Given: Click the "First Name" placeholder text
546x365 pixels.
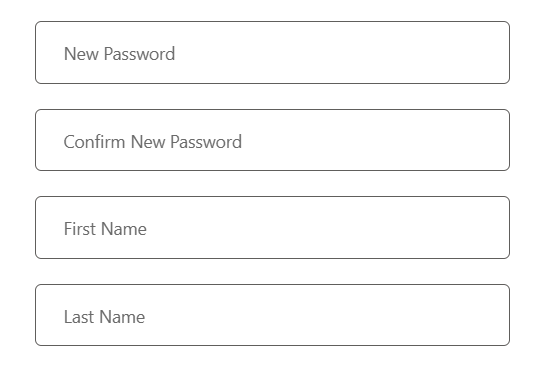Looking at the screenshot, I should [x=105, y=229].
